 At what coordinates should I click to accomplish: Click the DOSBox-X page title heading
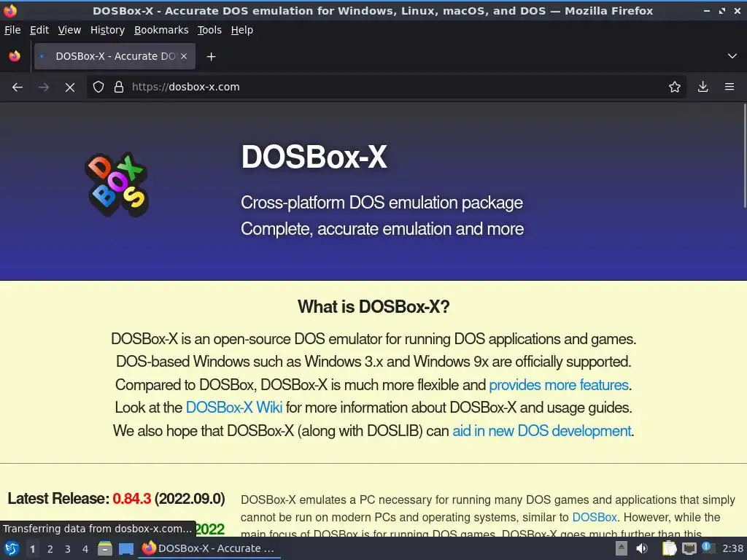(314, 157)
